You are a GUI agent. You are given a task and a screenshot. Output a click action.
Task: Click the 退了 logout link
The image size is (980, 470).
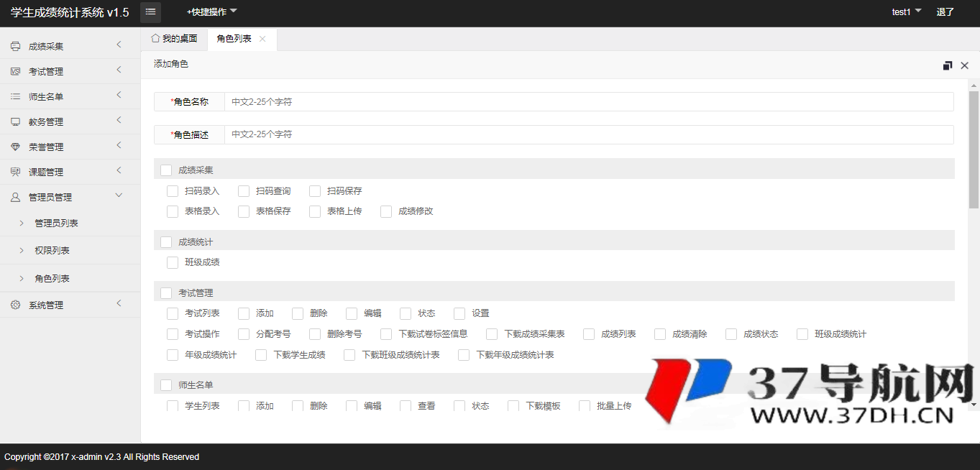point(945,11)
